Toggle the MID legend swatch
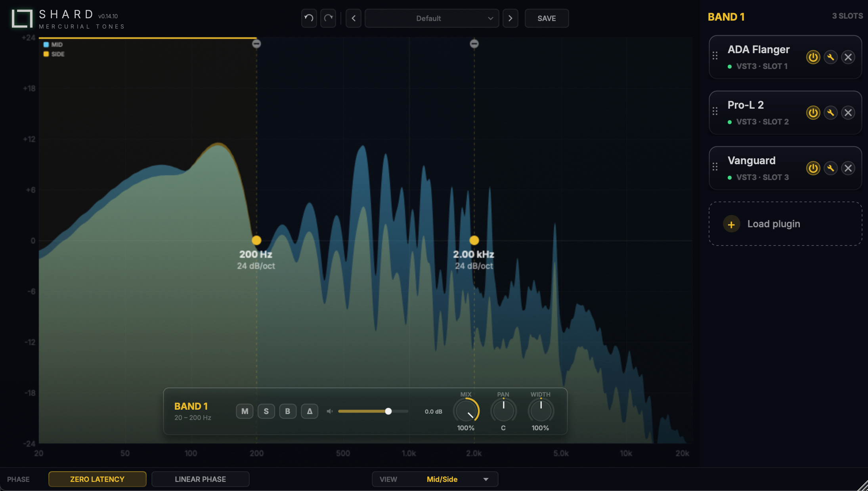868x491 pixels. pyautogui.click(x=46, y=44)
